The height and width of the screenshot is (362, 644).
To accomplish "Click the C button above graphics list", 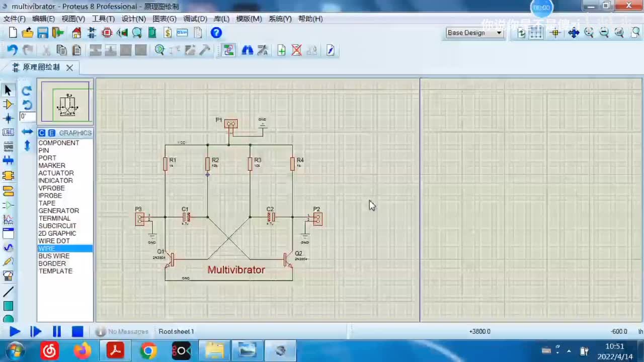I will pyautogui.click(x=42, y=133).
